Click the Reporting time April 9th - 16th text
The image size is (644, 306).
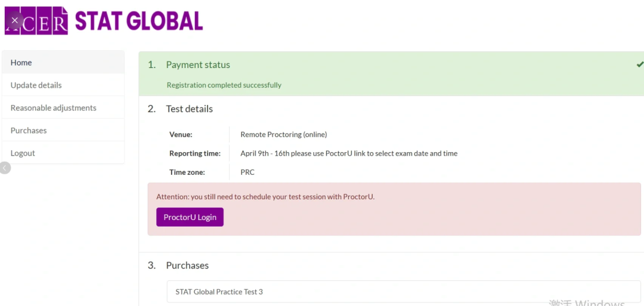click(x=349, y=153)
